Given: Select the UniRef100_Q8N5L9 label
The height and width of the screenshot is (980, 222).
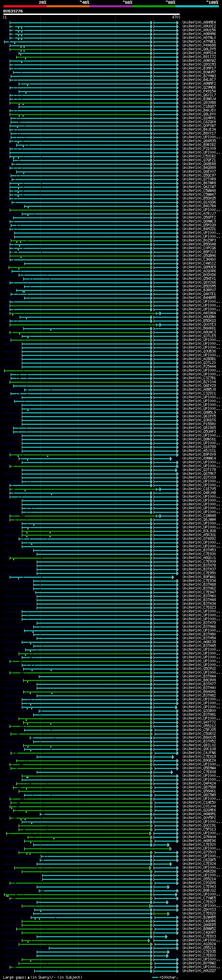Looking at the screenshot, I should 199,412.
